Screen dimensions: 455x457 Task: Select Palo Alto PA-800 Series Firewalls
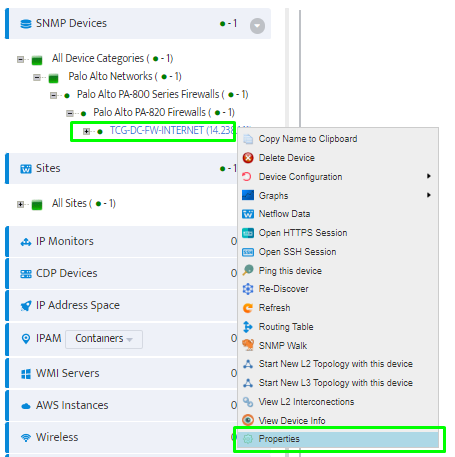tap(163, 94)
